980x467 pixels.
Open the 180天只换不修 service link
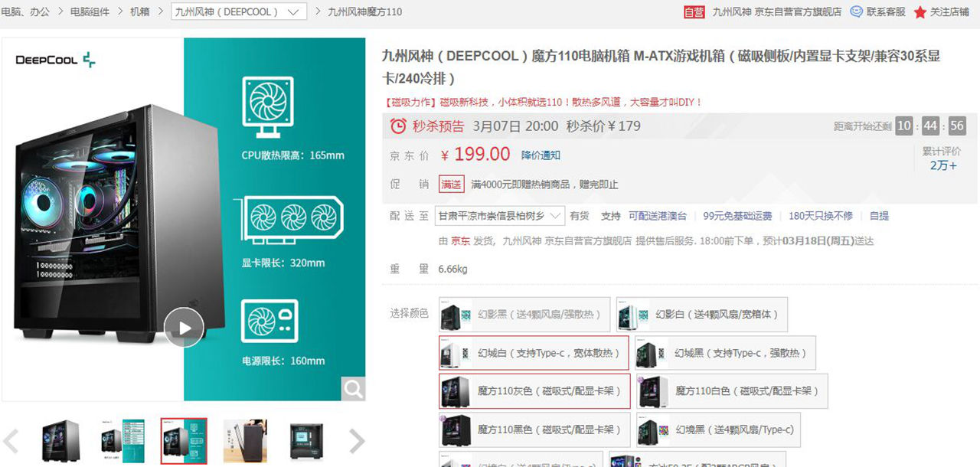pos(822,216)
